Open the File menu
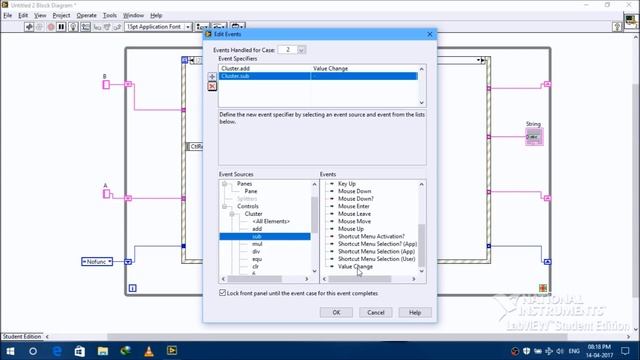The width and height of the screenshot is (640, 360). 8,16
